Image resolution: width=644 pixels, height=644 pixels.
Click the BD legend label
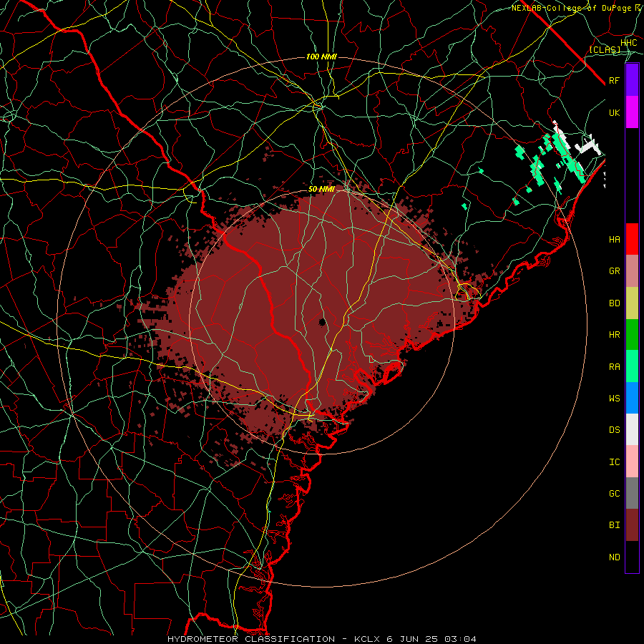coord(614,303)
